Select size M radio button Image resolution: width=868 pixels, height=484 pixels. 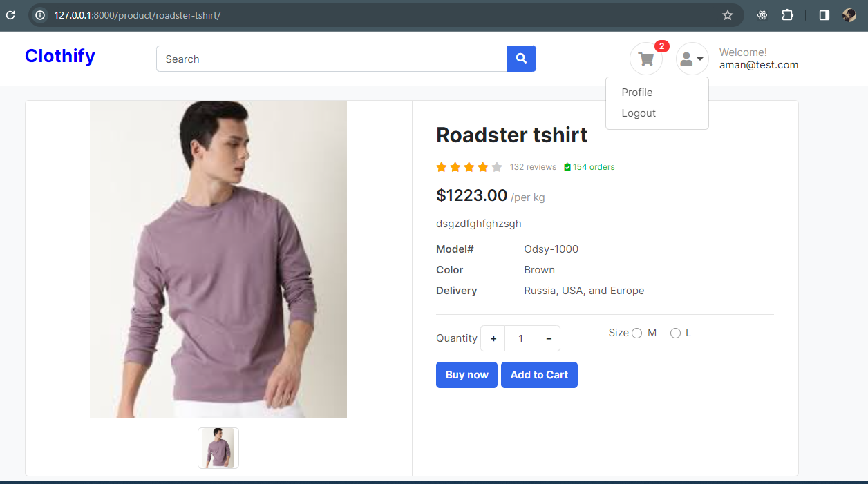click(x=636, y=333)
